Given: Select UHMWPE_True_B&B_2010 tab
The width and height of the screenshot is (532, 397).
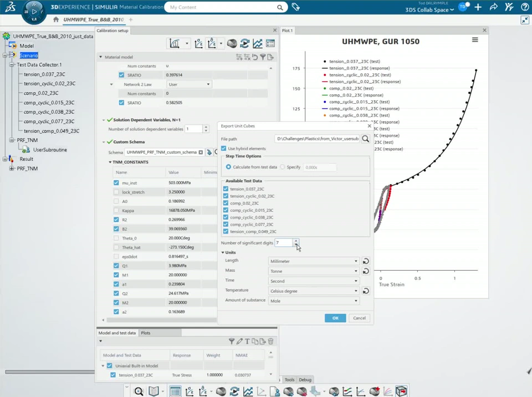Looking at the screenshot, I should pos(93,20).
